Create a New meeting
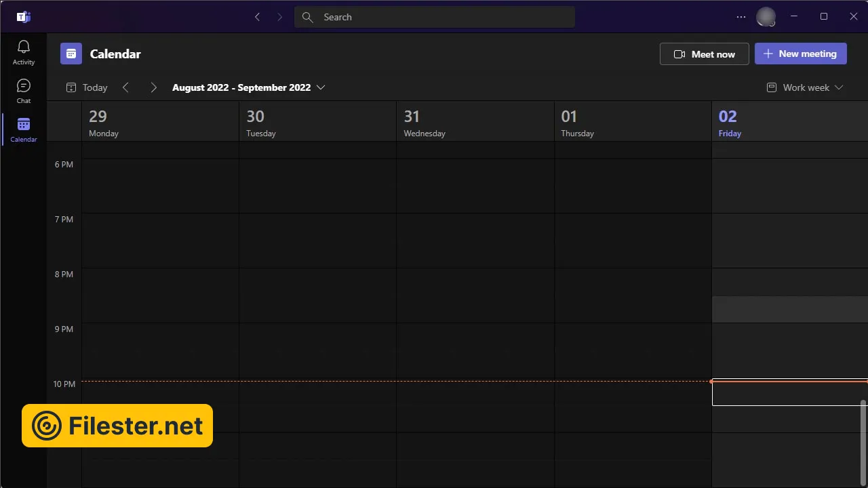868x488 pixels. click(800, 54)
